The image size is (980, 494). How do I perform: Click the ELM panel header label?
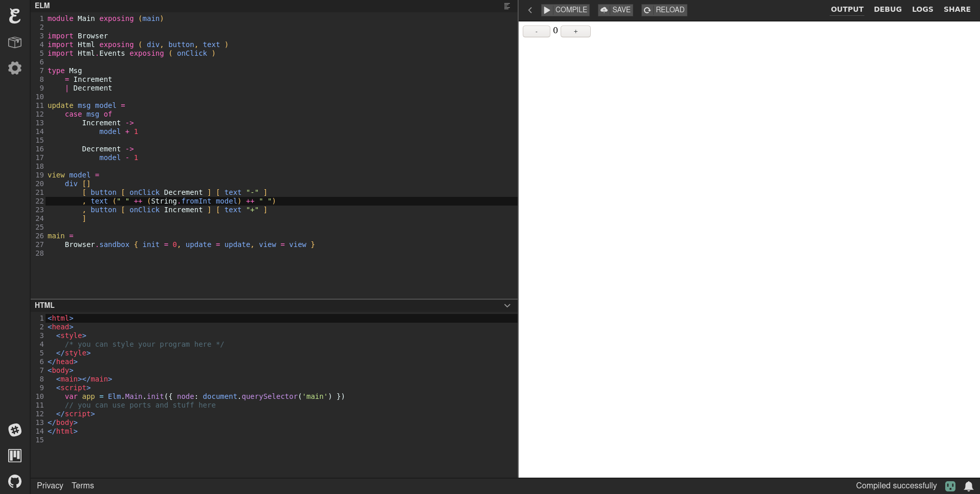(x=42, y=6)
